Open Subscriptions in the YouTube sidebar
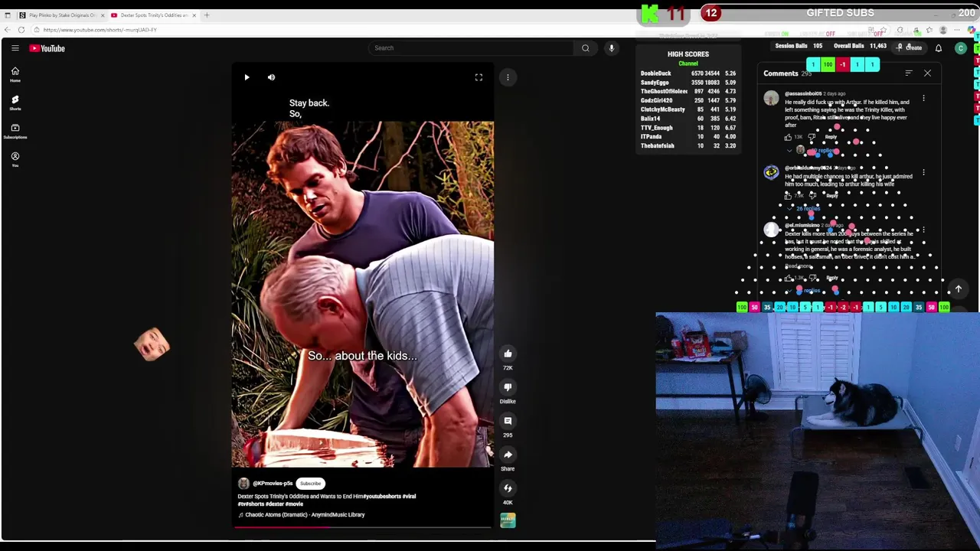The width and height of the screenshot is (980, 551). click(15, 131)
